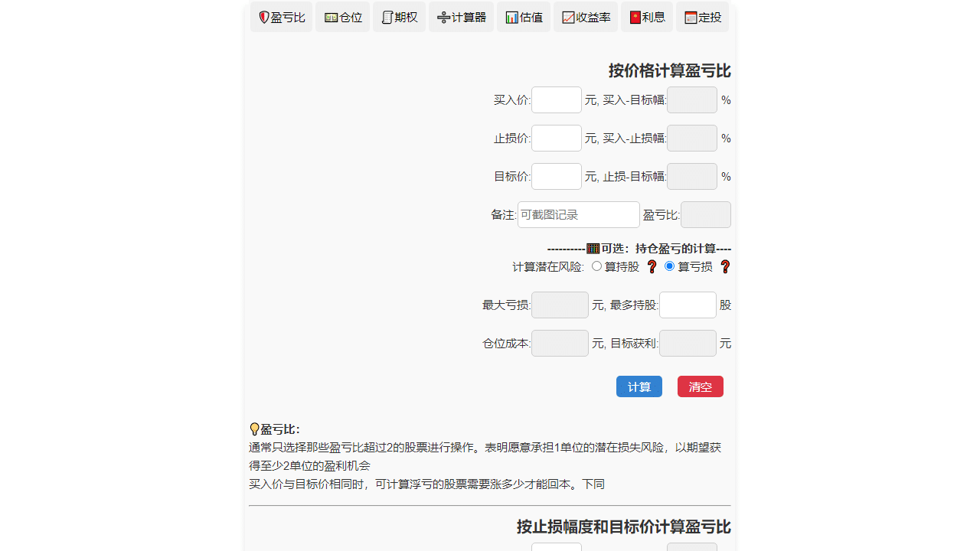The height and width of the screenshot is (551, 980).
Task: Open the 期权 tab
Action: [x=399, y=17]
